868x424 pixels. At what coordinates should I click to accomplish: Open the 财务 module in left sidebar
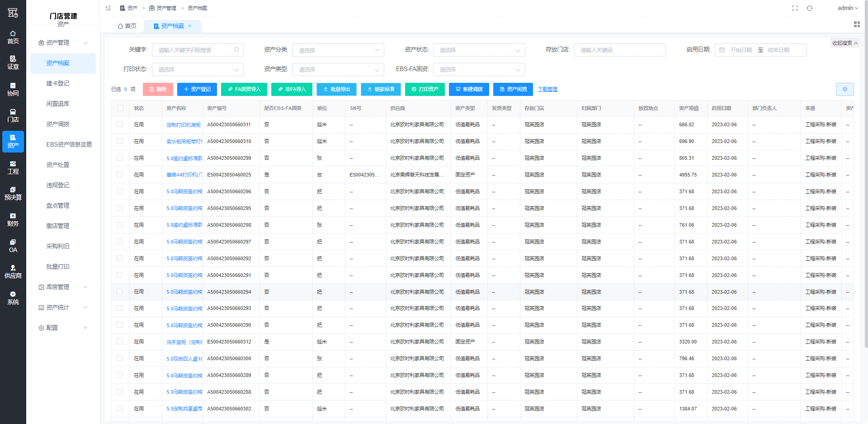pyautogui.click(x=13, y=219)
